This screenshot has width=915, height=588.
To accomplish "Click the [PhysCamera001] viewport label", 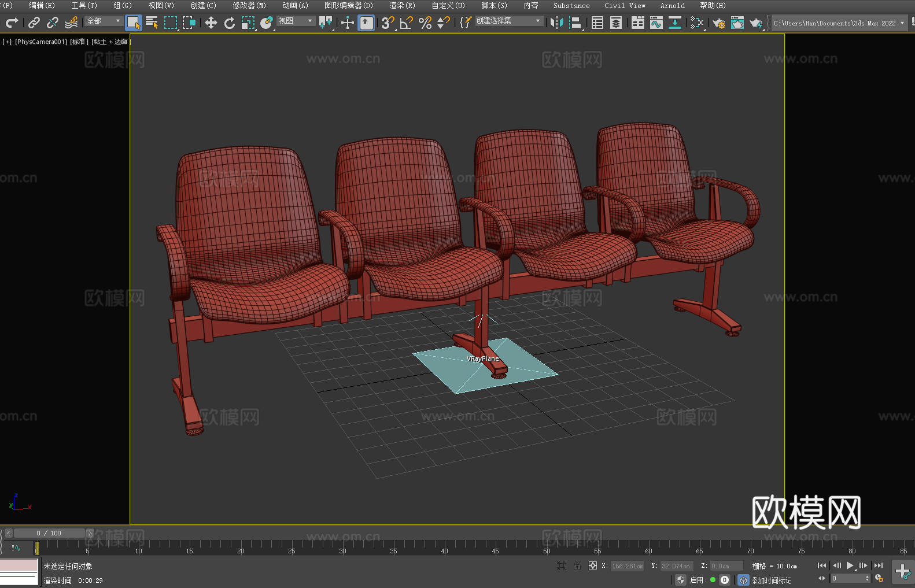I will coord(41,42).
